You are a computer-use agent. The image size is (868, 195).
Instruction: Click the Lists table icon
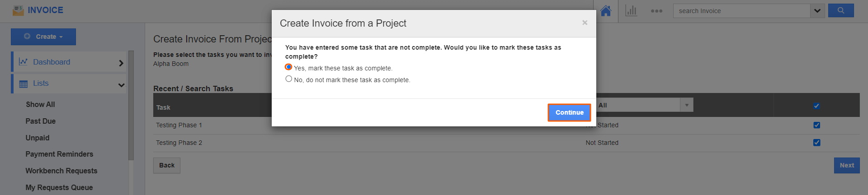pyautogui.click(x=24, y=84)
